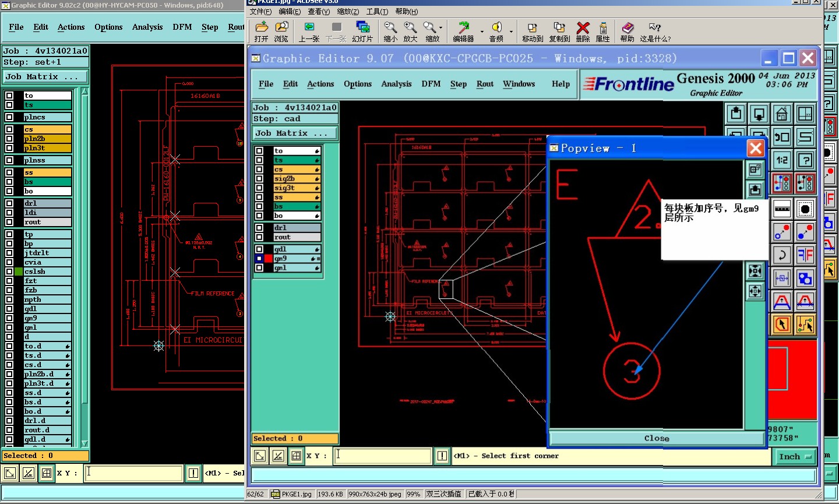The width and height of the screenshot is (839, 504).
Task: Toggle checkbox for layer drl in front window
Action: click(259, 228)
